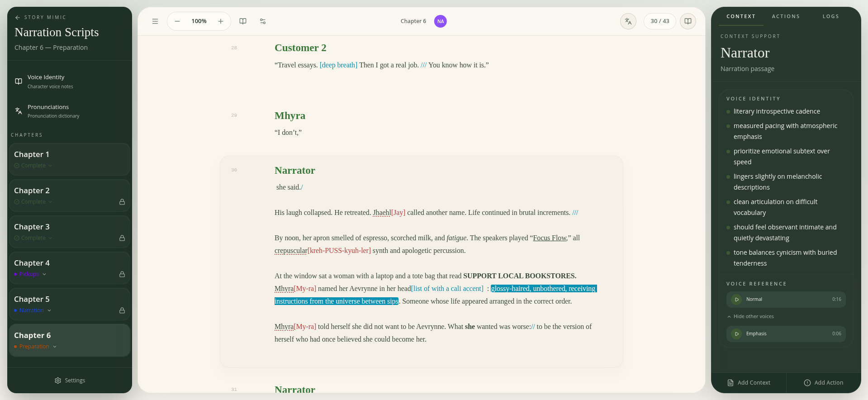Open Chapter 4 Pickups status dropdown
The width and height of the screenshot is (868, 400).
[x=30, y=274]
